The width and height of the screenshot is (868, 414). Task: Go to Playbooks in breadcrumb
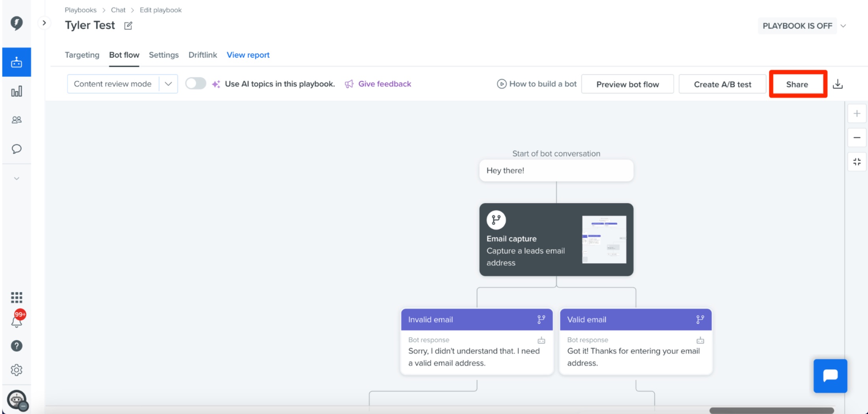81,10
